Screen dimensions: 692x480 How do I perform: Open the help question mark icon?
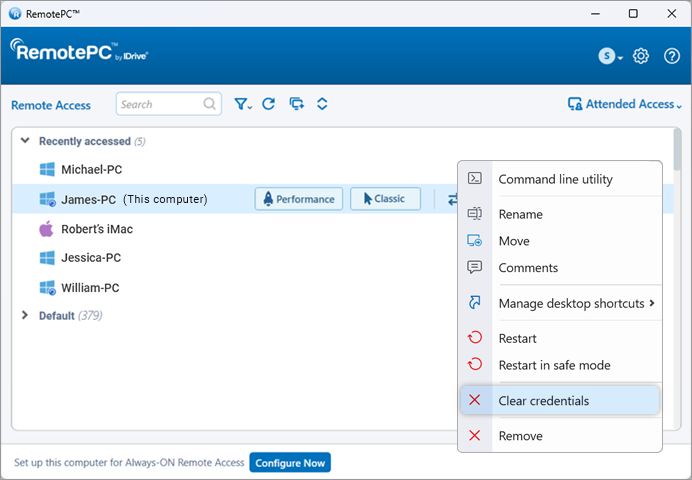point(672,56)
